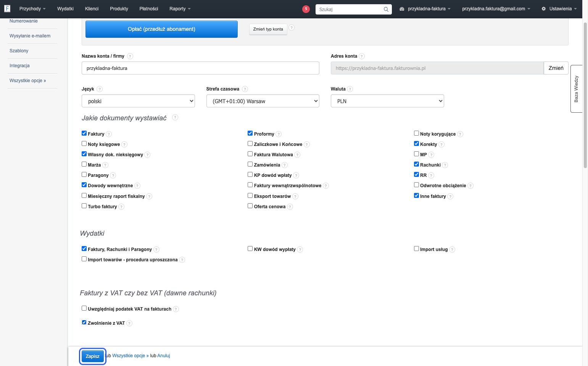Image resolution: width=588 pixels, height=366 pixels.
Task: Open the Język dropdown set to polski
Action: click(138, 101)
